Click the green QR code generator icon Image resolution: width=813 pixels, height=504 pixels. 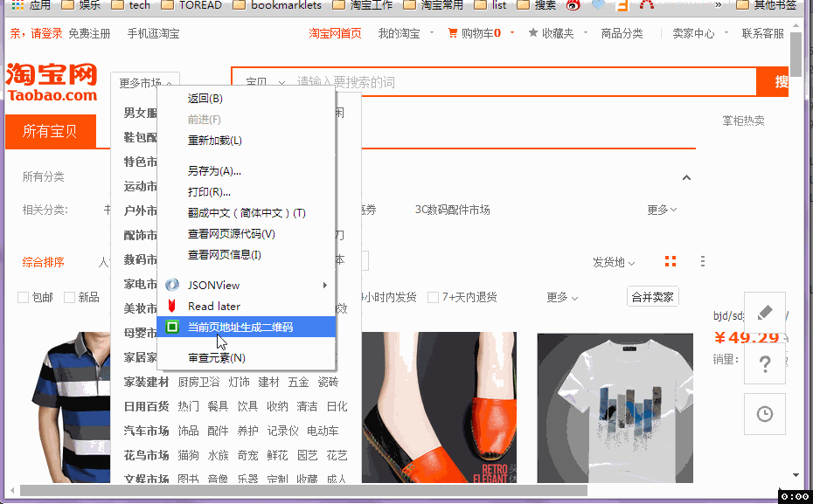click(x=172, y=327)
